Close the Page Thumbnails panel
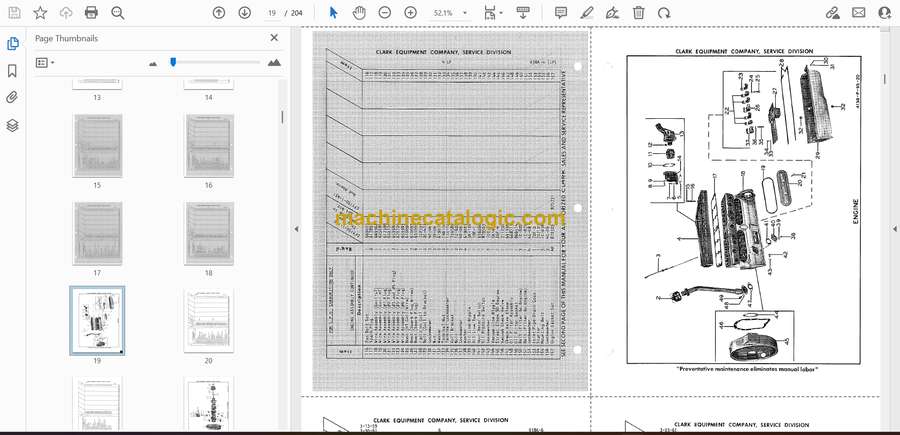The image size is (900, 435). [274, 38]
